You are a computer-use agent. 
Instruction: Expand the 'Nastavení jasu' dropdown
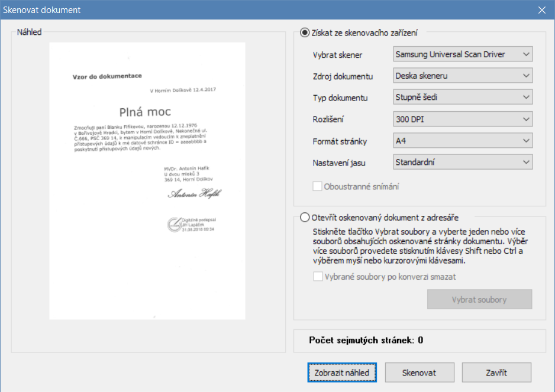coord(463,161)
